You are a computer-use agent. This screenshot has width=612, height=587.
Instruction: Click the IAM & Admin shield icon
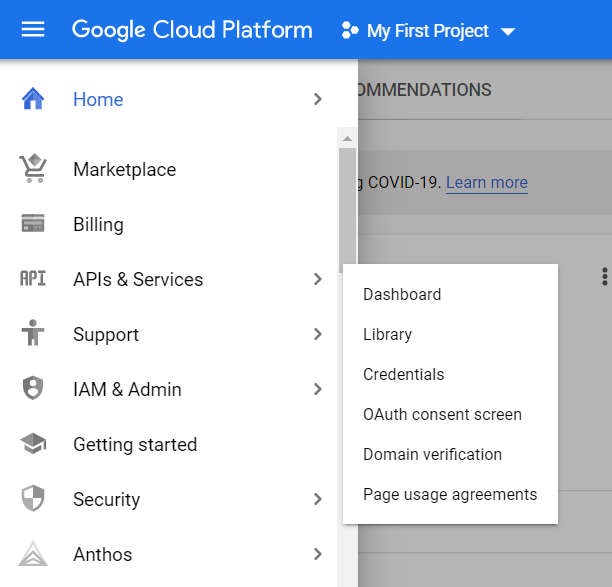(33, 389)
